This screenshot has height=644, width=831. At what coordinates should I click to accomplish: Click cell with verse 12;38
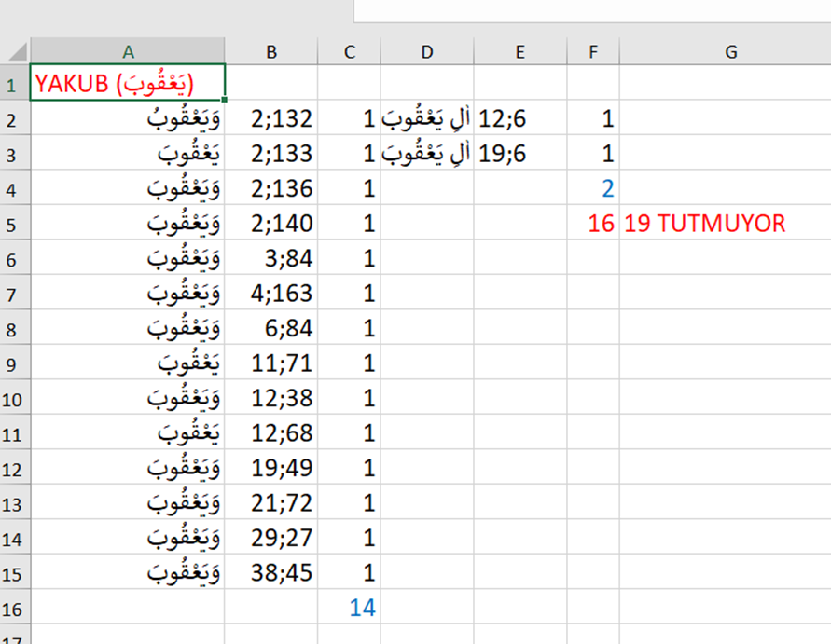click(271, 398)
